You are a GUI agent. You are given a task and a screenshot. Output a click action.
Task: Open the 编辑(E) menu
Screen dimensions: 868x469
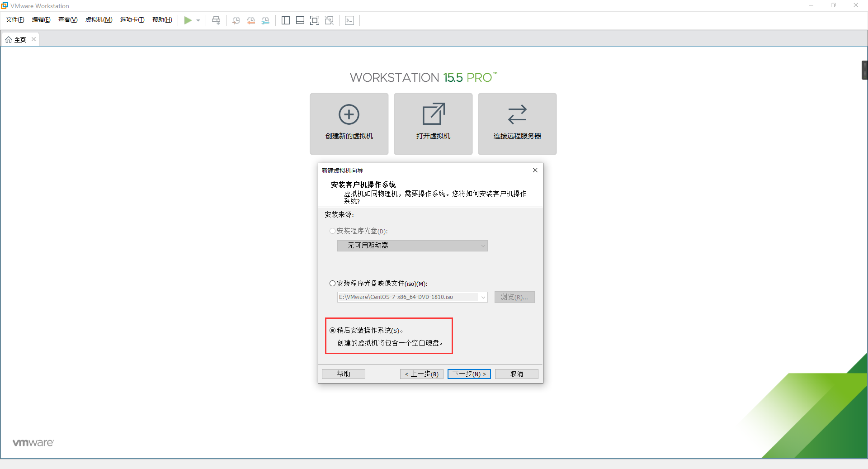41,19
